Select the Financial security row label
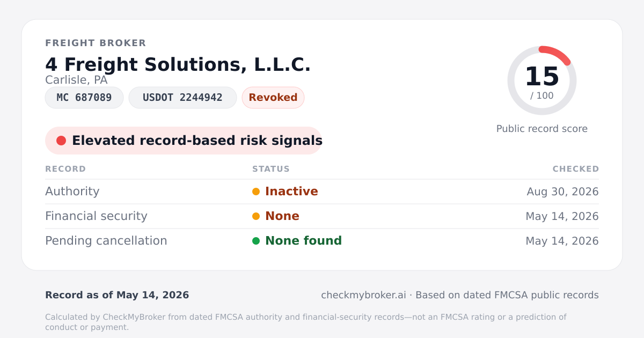The height and width of the screenshot is (338, 644). pyautogui.click(x=96, y=216)
